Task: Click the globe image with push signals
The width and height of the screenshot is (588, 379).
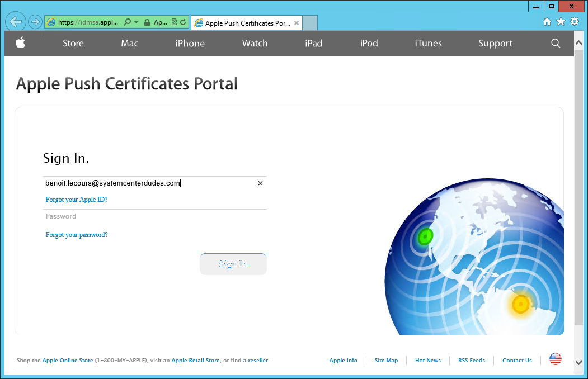Action: (x=474, y=257)
